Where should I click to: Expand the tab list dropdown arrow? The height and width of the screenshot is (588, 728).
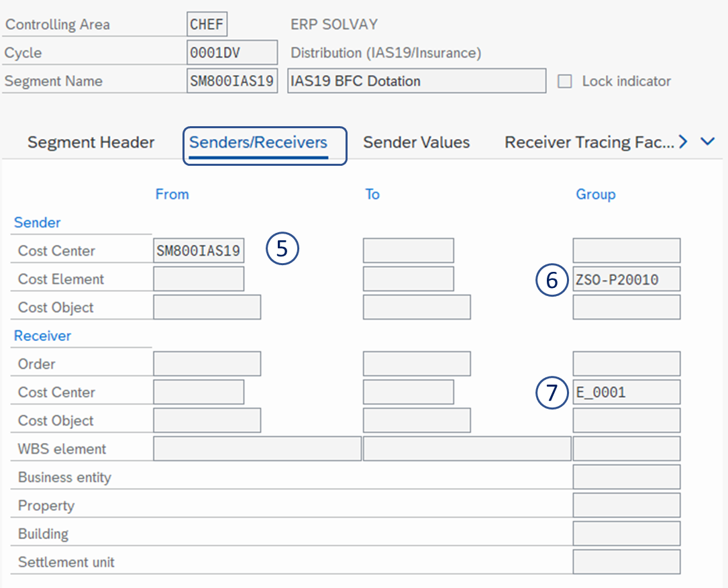(707, 142)
